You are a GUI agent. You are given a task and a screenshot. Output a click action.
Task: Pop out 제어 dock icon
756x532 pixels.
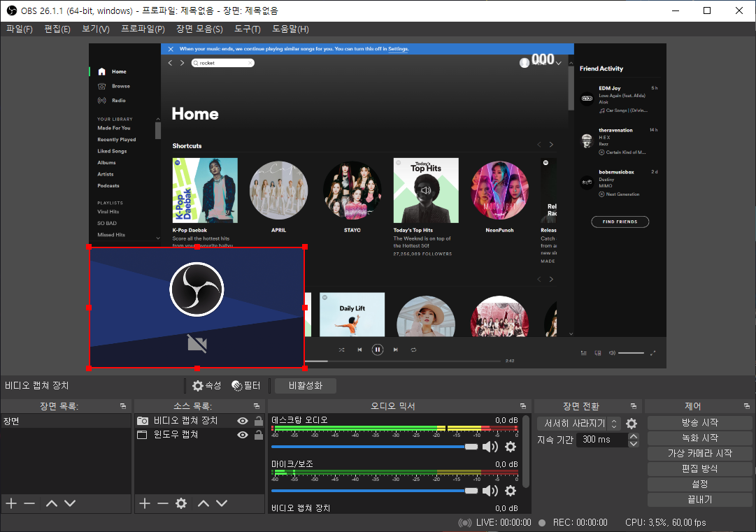pos(746,406)
